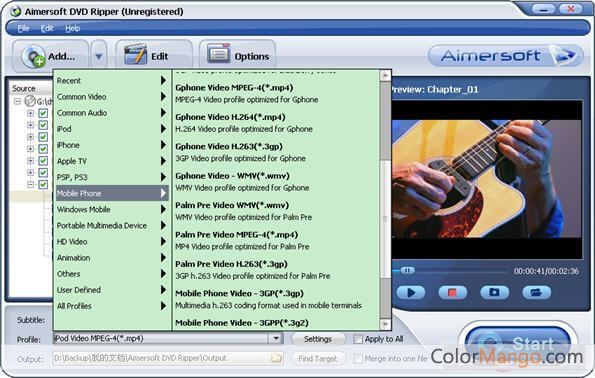Click the preview seek slider handle

[408, 271]
